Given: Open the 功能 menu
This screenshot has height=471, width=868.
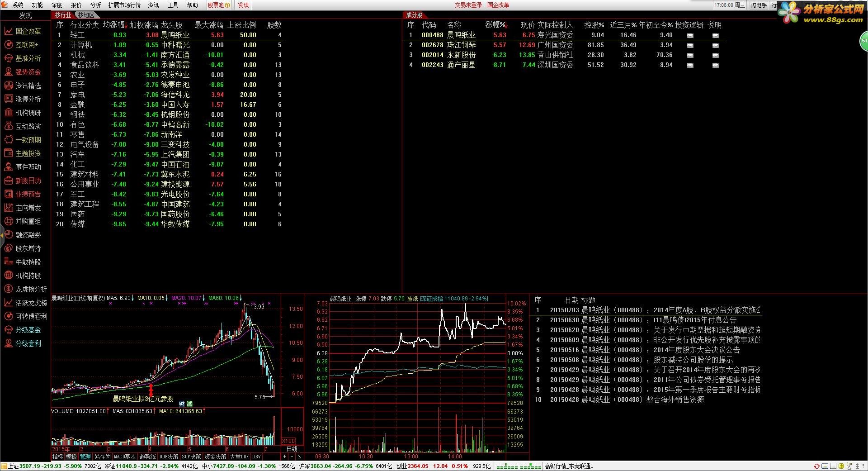Looking at the screenshot, I should click(x=38, y=5).
